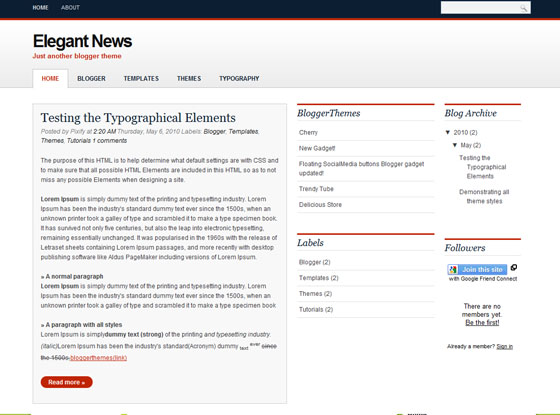Click the 1 comments link
The image size is (560, 415).
[110, 141]
